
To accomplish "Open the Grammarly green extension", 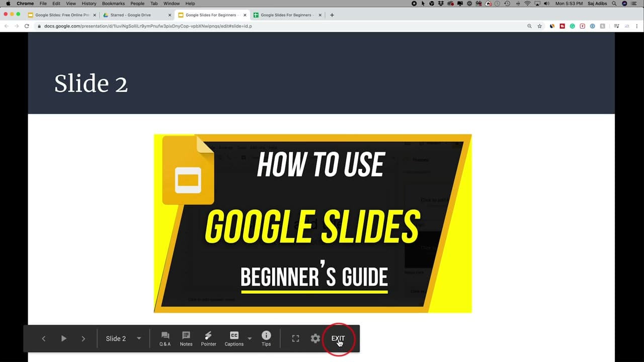I will point(573,26).
